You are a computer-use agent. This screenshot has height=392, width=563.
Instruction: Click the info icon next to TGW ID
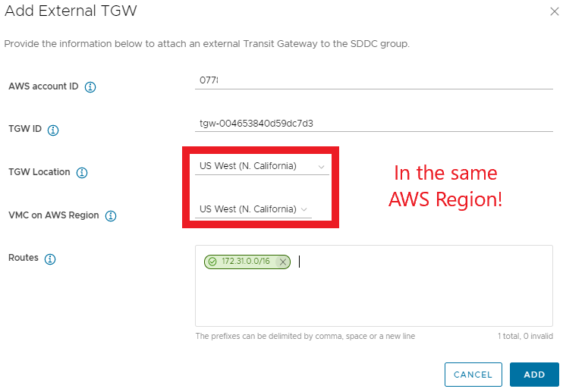click(x=53, y=130)
